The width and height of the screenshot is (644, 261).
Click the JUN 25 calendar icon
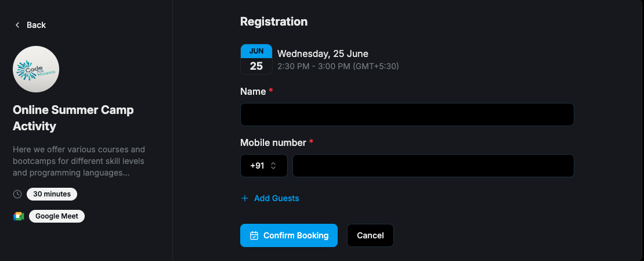point(256,59)
